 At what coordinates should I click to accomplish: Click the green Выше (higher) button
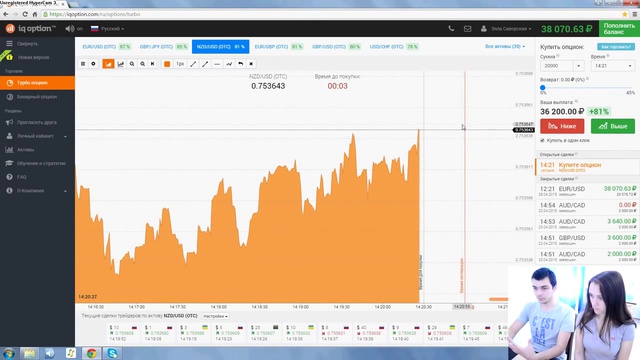click(613, 126)
